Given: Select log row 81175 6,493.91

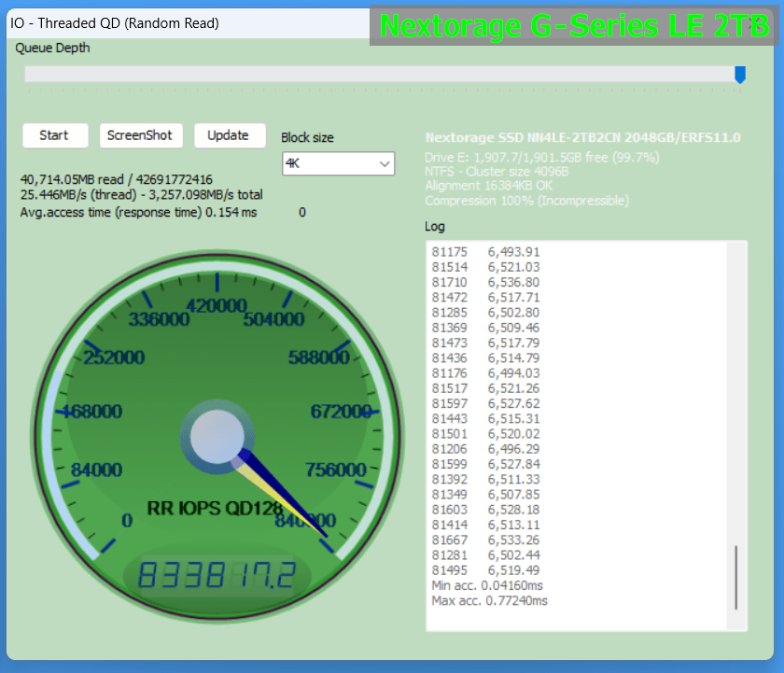Looking at the screenshot, I should tap(485, 252).
